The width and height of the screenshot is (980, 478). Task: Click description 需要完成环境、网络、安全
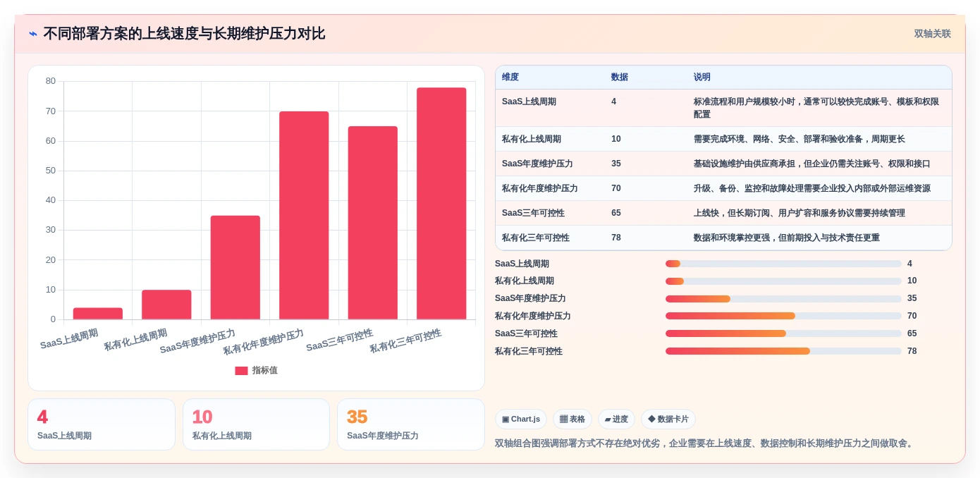(800, 140)
